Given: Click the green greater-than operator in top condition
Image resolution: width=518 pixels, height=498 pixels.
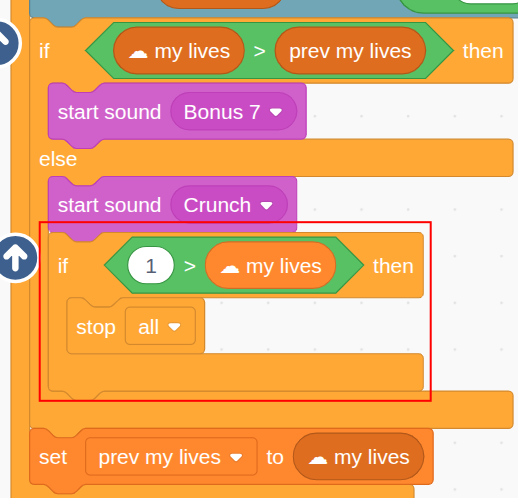Looking at the screenshot, I should point(259,51).
